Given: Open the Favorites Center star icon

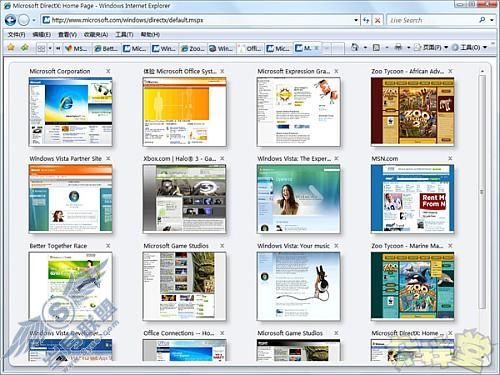Looking at the screenshot, I should (11, 48).
